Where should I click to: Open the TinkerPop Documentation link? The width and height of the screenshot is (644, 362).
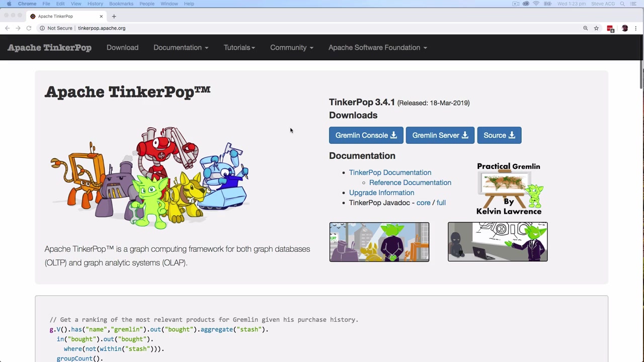(x=390, y=172)
